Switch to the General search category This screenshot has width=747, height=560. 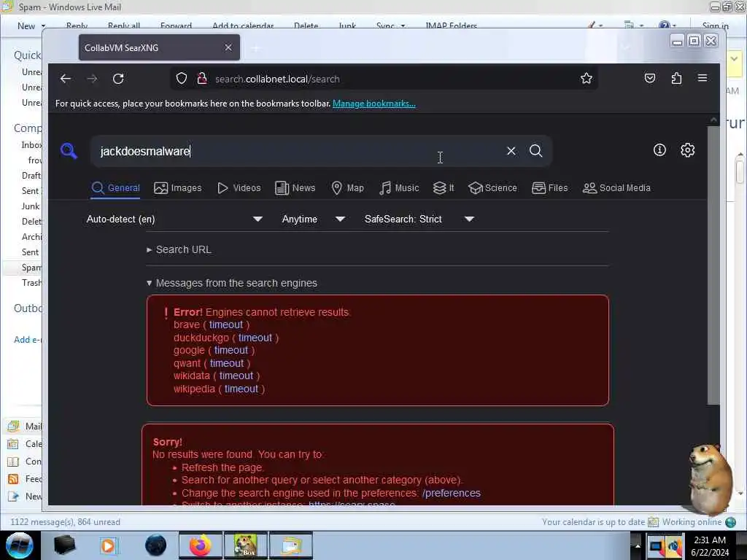(x=116, y=188)
